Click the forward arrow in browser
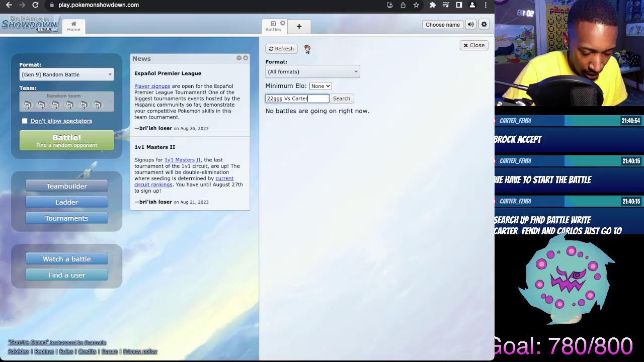644x362 pixels. [22, 5]
